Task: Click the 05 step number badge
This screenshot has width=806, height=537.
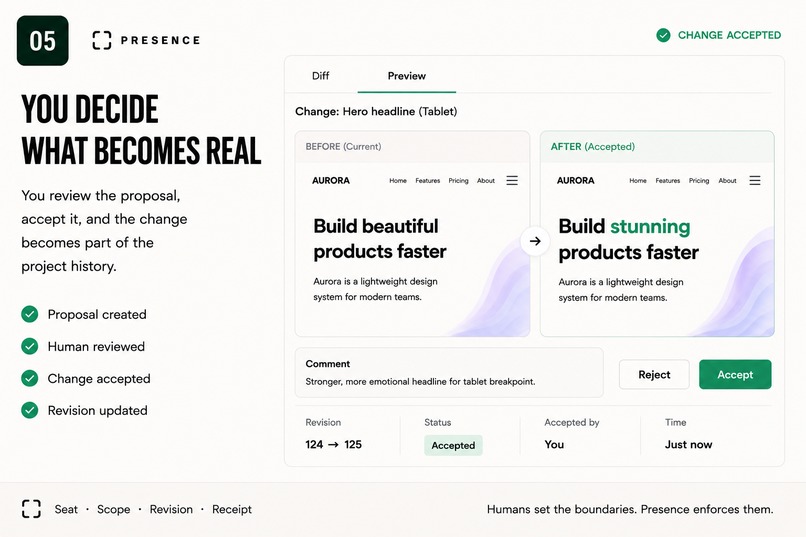Action: pos(43,41)
